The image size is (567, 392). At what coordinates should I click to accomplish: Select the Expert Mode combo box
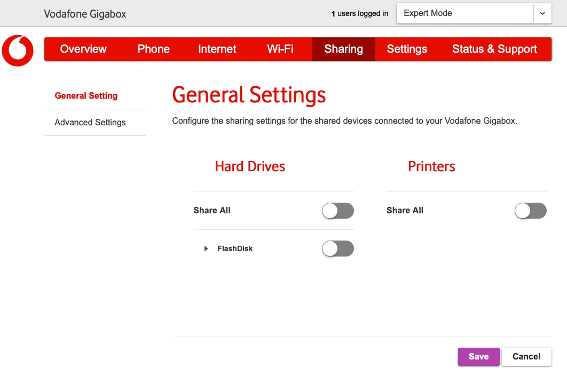[x=464, y=14]
